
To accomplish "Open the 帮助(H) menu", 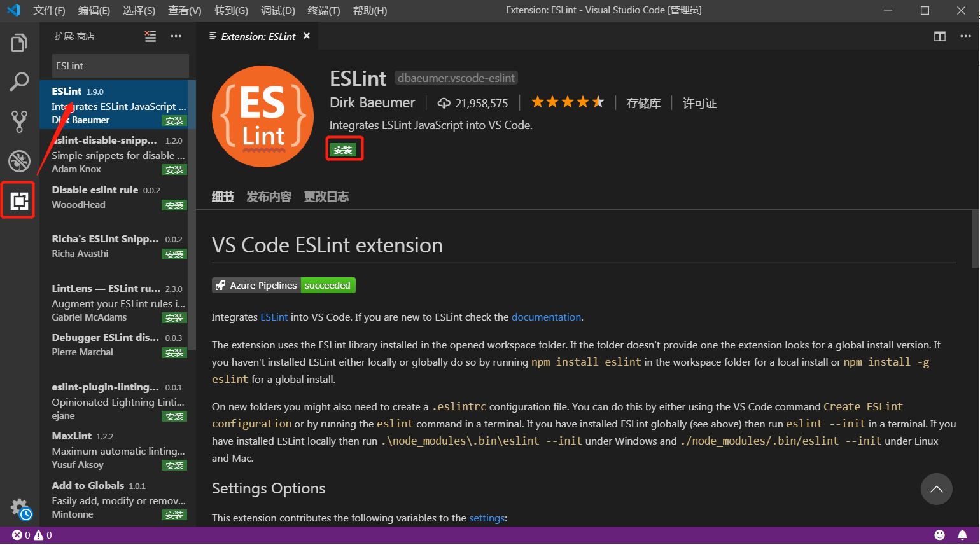I will [x=370, y=11].
